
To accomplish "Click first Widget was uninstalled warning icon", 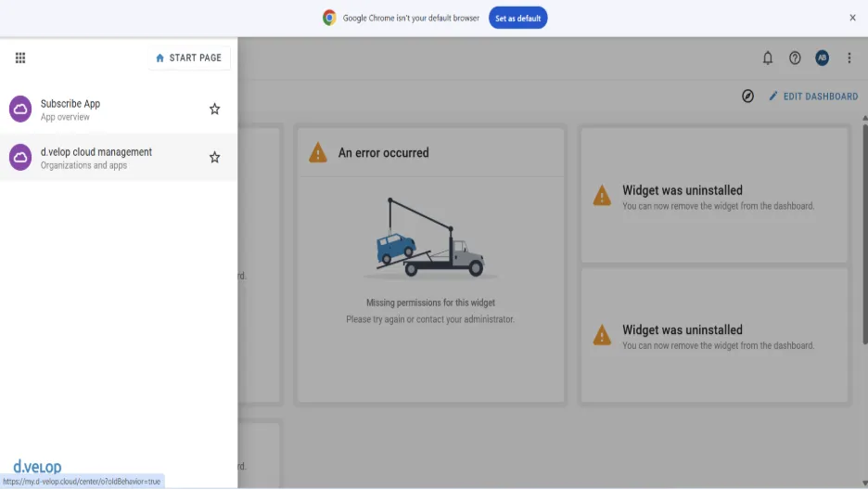I will pyautogui.click(x=602, y=196).
